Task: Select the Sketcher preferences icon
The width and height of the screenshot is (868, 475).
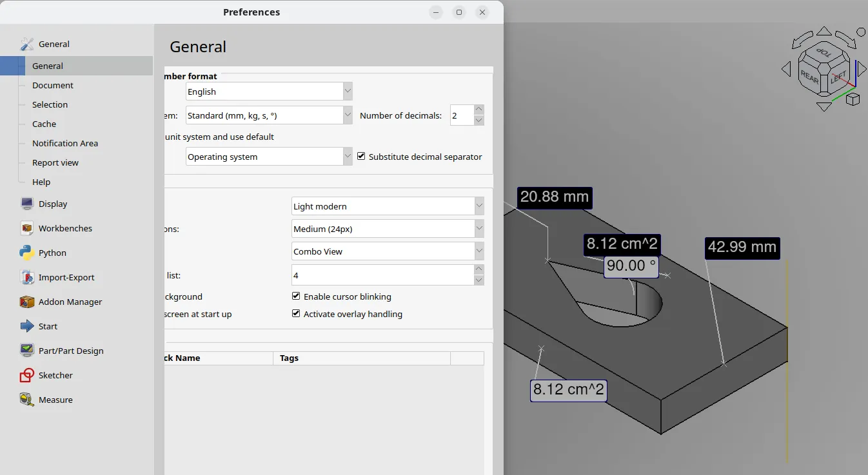Action: tap(27, 375)
